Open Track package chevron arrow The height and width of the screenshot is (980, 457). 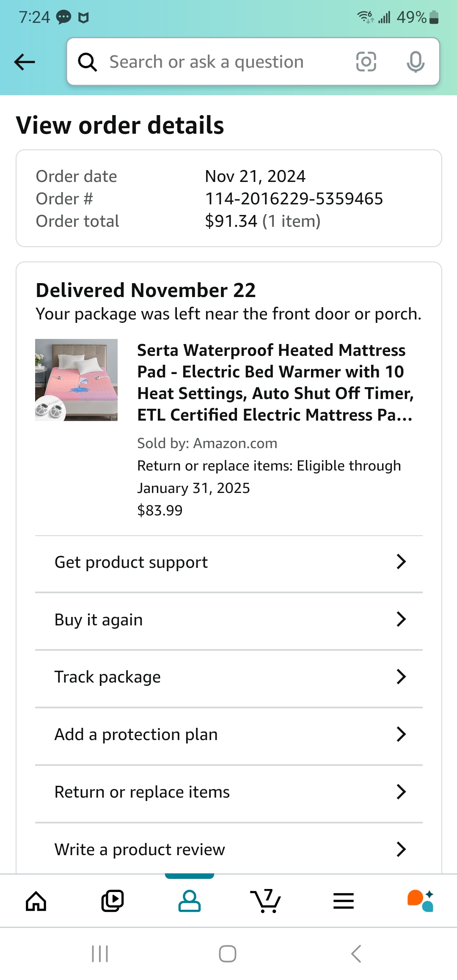(x=401, y=677)
